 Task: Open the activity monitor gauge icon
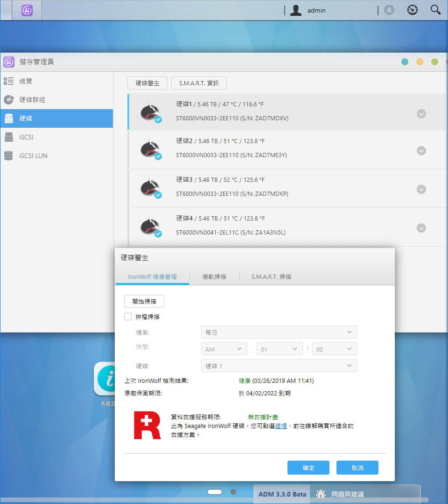(412, 10)
